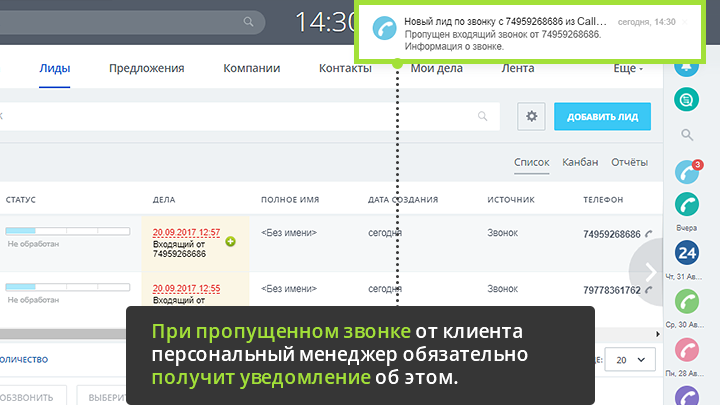This screenshot has height=405, width=720.
Task: Switch to Отчёты view
Action: point(630,162)
